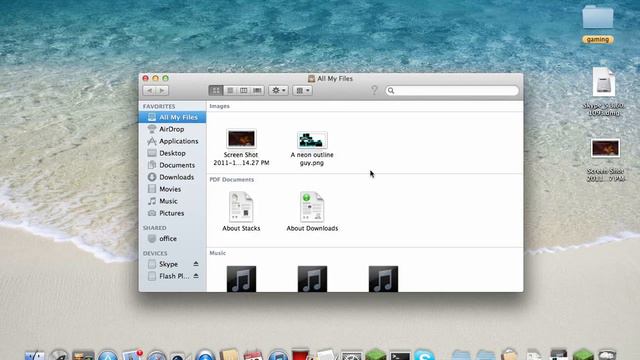Select the Flash Pl... device
640x360 pixels.
168,276
